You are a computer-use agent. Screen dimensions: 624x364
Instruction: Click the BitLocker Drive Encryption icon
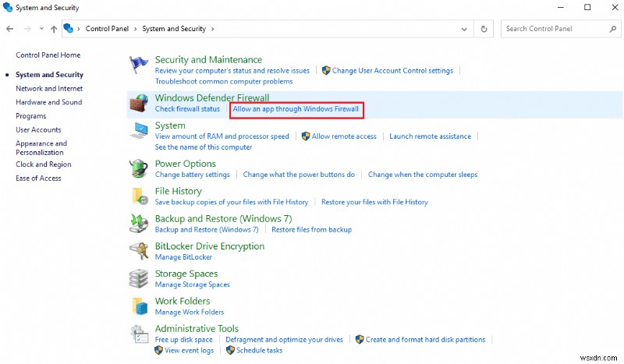[x=139, y=251]
